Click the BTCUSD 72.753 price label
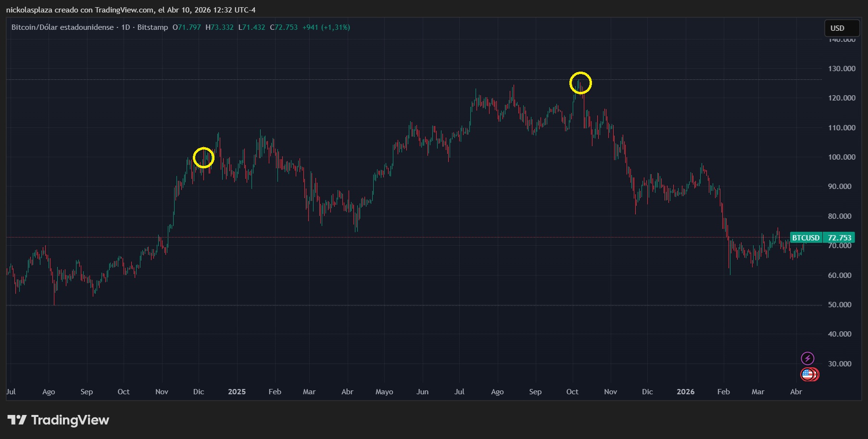The width and height of the screenshot is (868, 439). tap(822, 238)
